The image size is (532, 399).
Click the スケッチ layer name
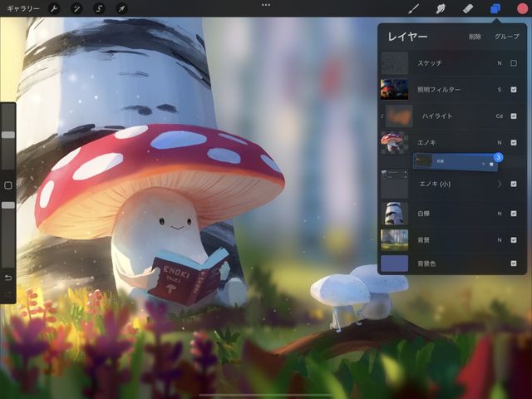coord(430,63)
